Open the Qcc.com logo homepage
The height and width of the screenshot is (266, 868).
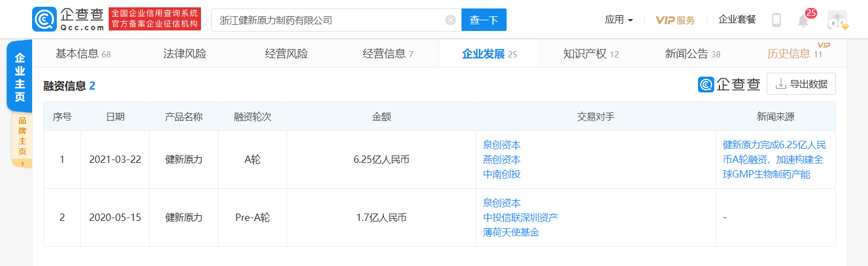coord(68,20)
